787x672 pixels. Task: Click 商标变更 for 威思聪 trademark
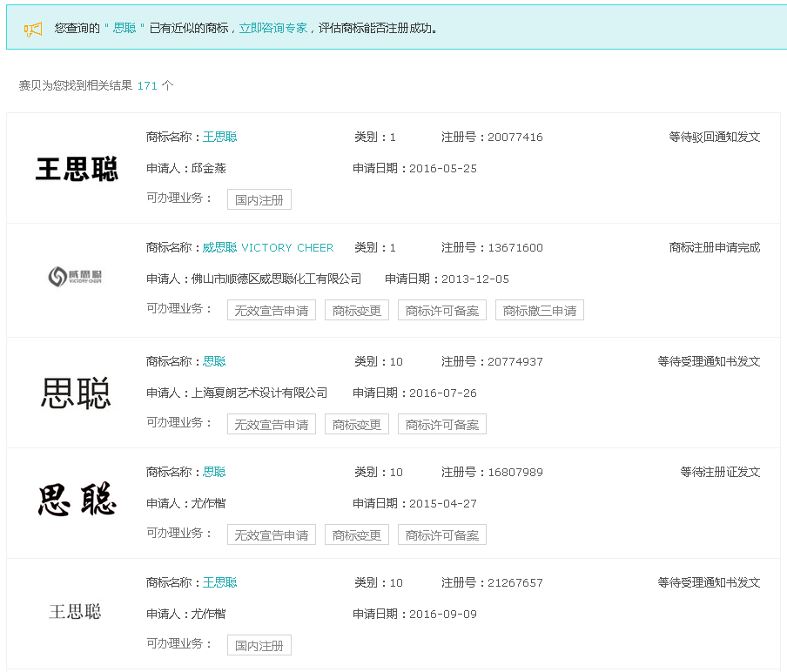coord(357,310)
